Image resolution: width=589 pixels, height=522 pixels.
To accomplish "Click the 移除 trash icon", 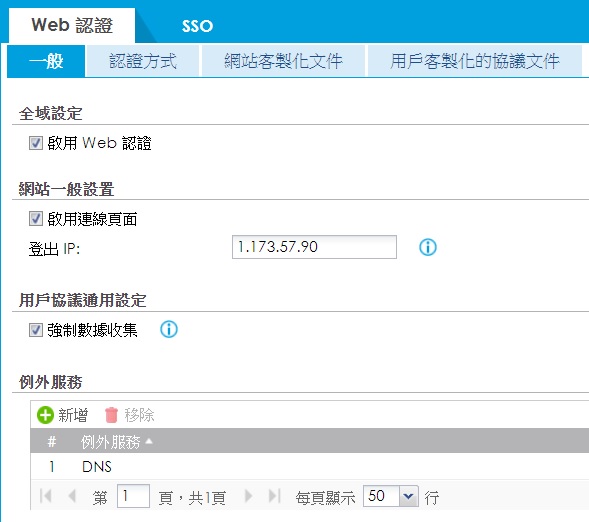I will coord(111,415).
